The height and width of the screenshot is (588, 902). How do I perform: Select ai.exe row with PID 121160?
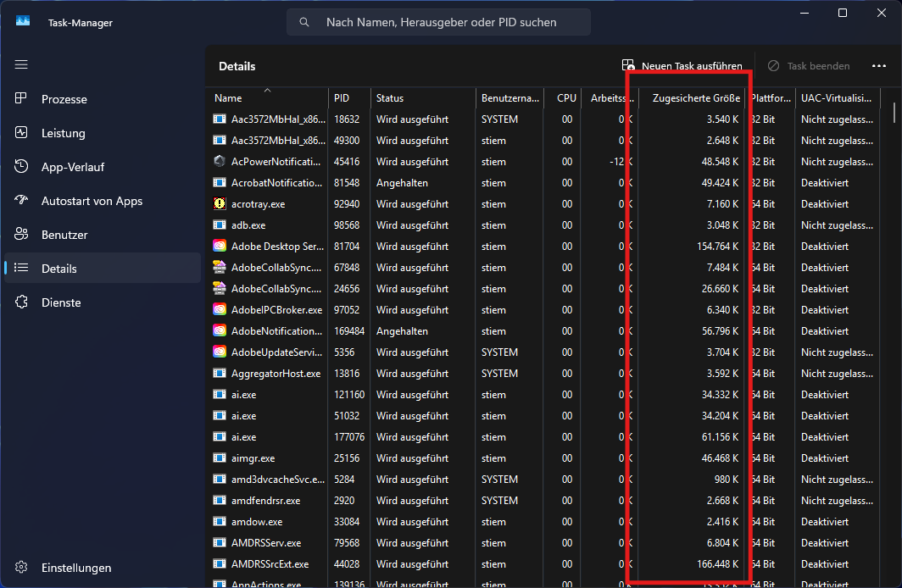543,394
